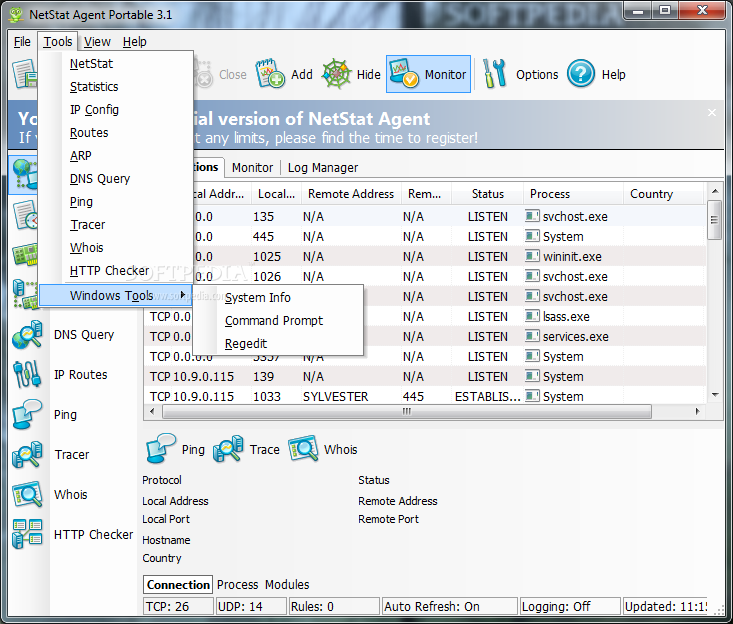Click the process icon beside services.exe
733x624 pixels.
(532, 336)
